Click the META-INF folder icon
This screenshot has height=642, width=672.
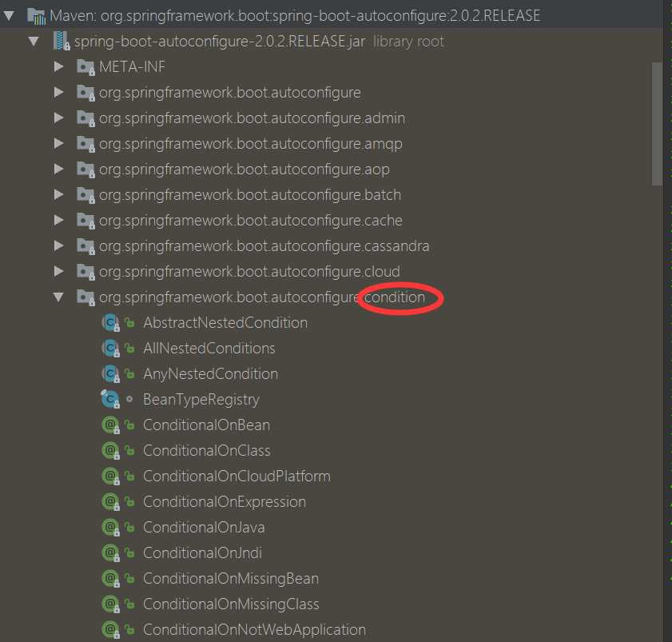(x=85, y=67)
